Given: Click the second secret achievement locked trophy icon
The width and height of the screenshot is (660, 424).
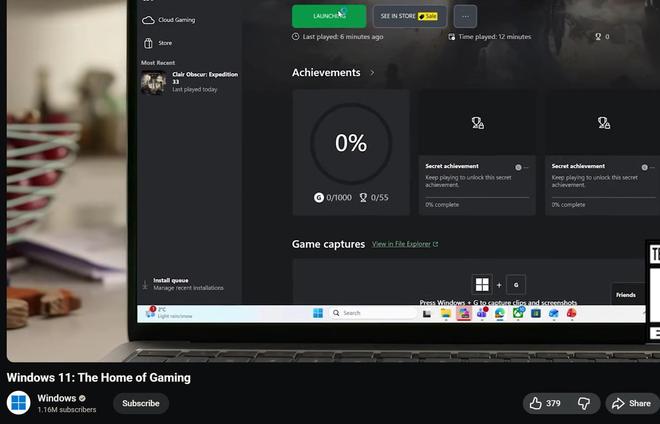Looking at the screenshot, I should 604,123.
